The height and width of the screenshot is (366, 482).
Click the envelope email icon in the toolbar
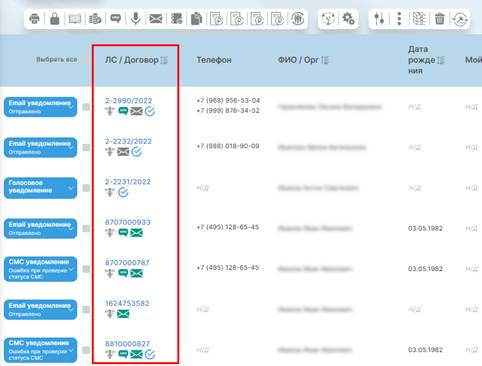[156, 19]
